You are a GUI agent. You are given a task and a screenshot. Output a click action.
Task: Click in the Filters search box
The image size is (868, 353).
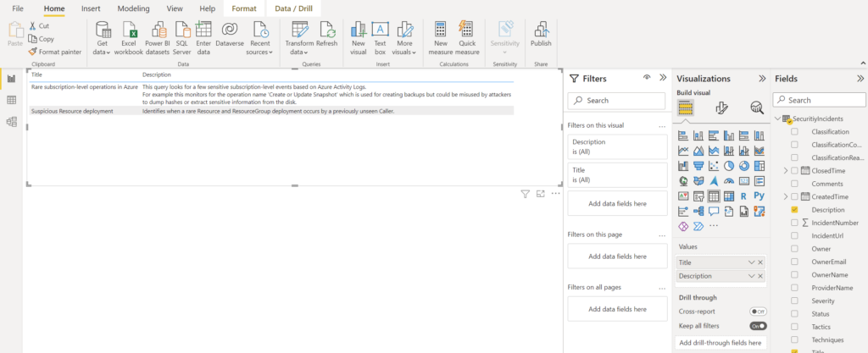[616, 101]
